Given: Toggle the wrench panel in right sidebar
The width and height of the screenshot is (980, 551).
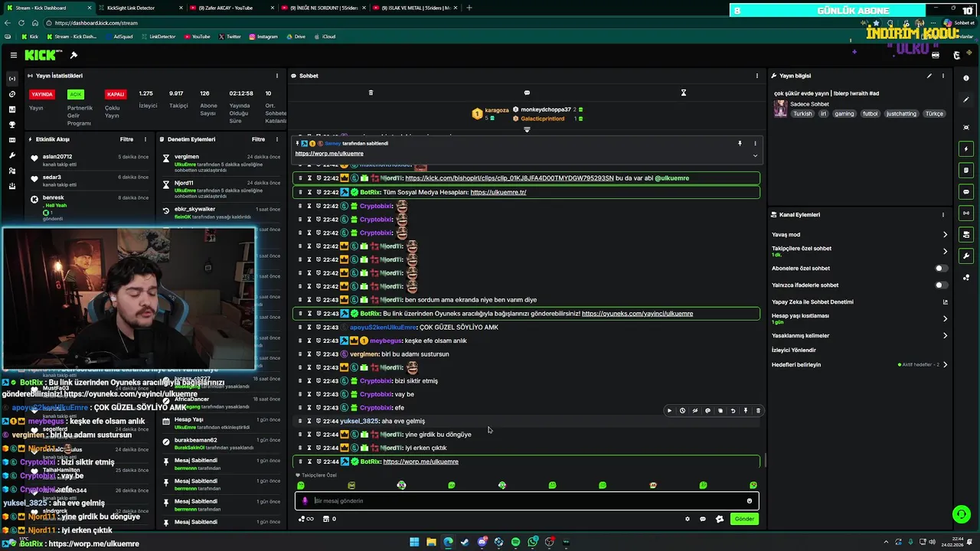Looking at the screenshot, I should (966, 256).
